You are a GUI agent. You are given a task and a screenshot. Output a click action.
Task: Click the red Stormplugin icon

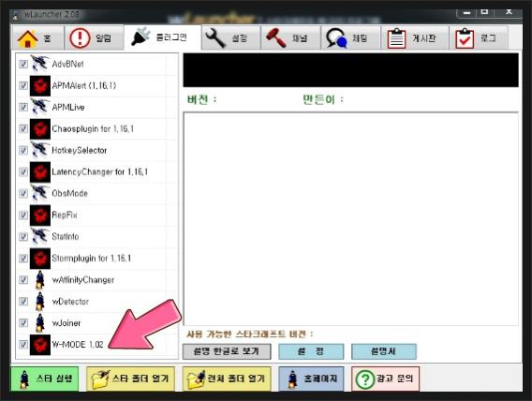pos(40,259)
